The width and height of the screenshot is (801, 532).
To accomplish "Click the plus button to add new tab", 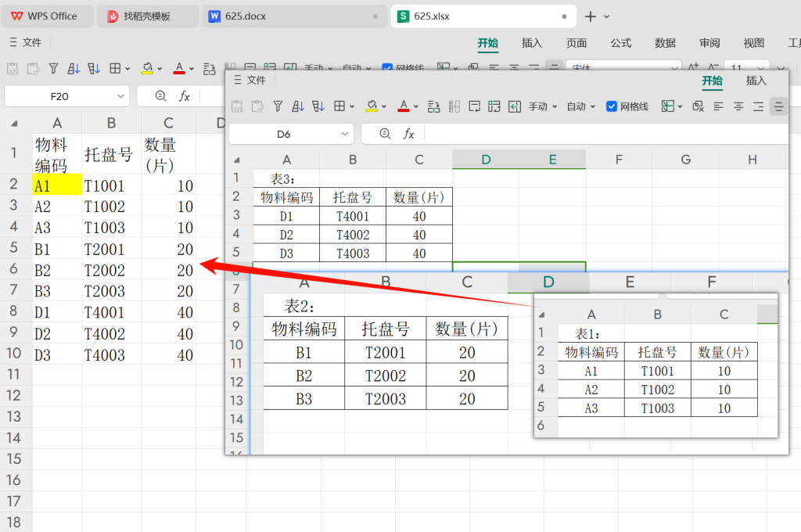I will (x=591, y=16).
